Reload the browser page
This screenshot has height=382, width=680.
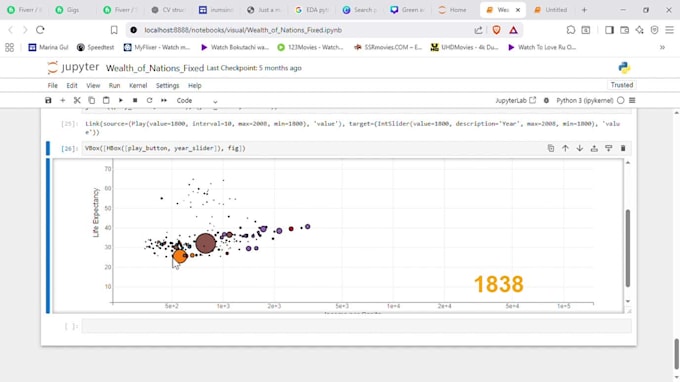pyautogui.click(x=40, y=30)
